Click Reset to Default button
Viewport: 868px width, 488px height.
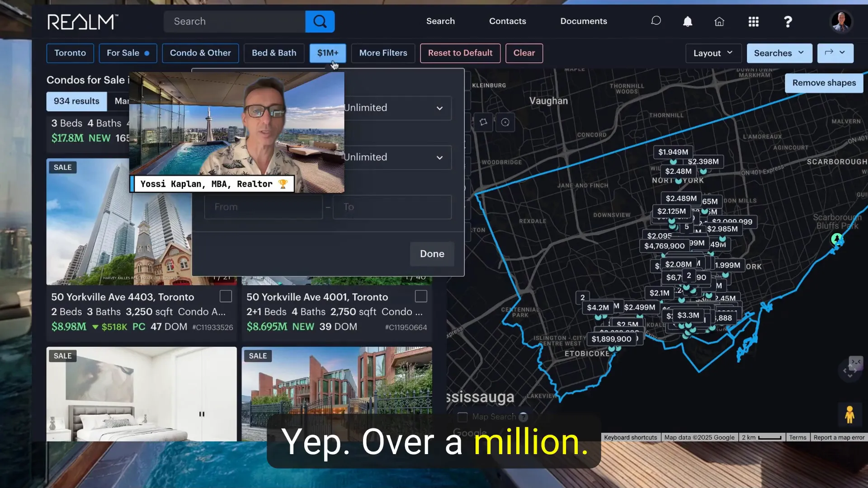click(460, 53)
